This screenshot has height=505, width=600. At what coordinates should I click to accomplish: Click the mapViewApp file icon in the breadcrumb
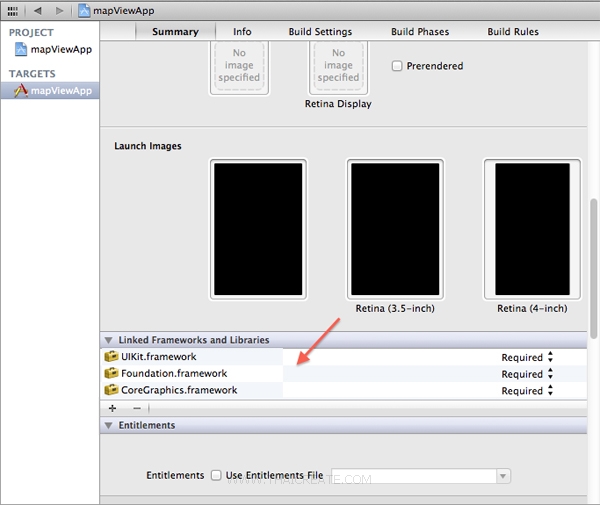click(x=84, y=11)
